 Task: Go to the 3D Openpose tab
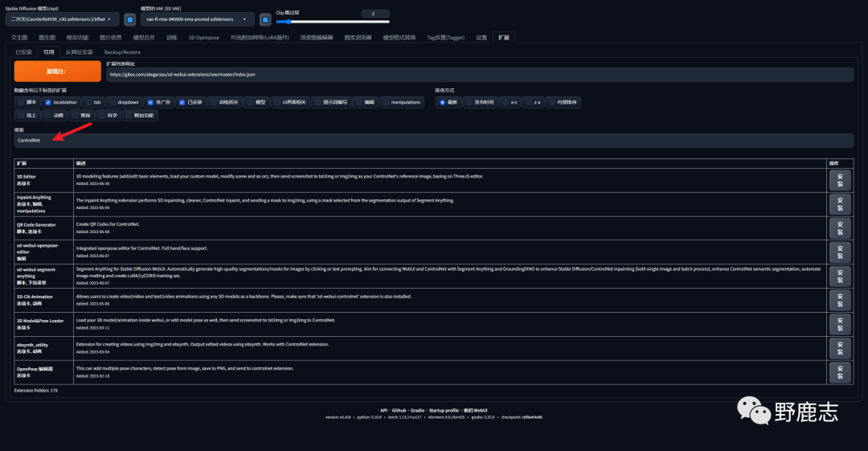tap(203, 38)
